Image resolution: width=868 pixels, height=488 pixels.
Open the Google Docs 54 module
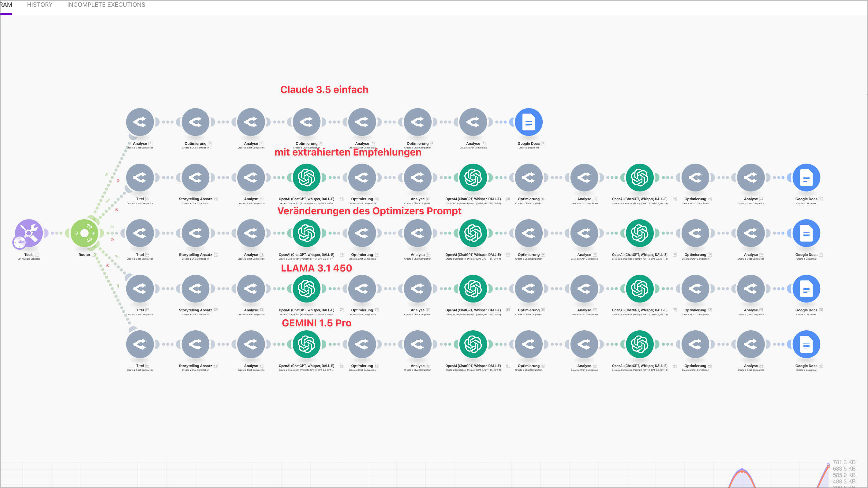click(806, 289)
